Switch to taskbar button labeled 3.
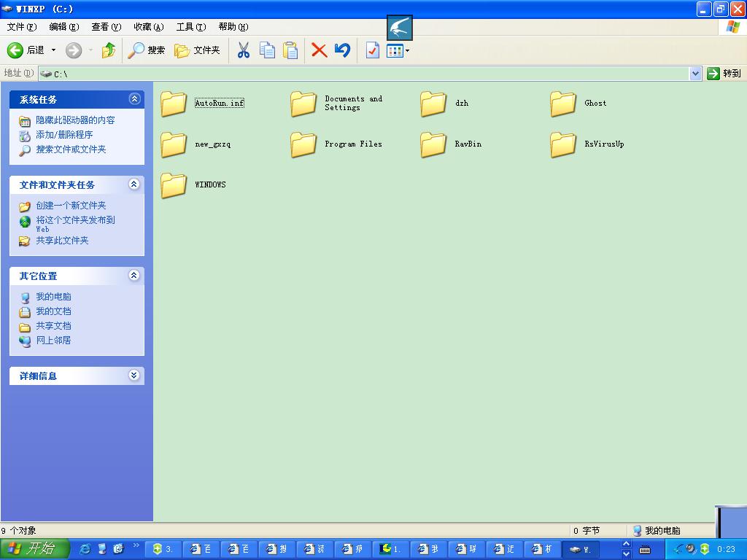This screenshot has width=747, height=560. click(162, 549)
